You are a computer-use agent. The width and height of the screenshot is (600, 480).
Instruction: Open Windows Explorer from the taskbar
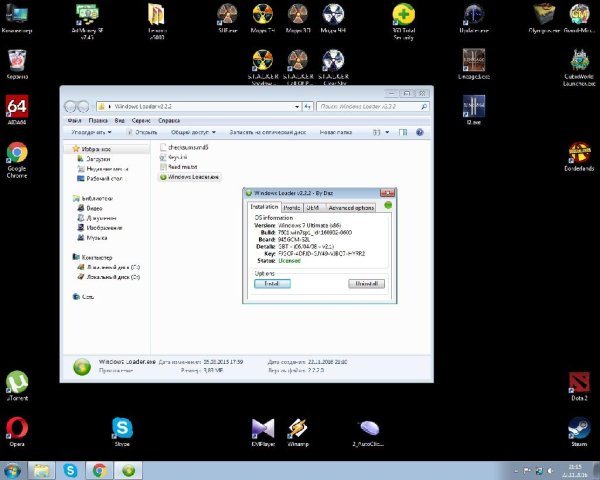pos(41,470)
